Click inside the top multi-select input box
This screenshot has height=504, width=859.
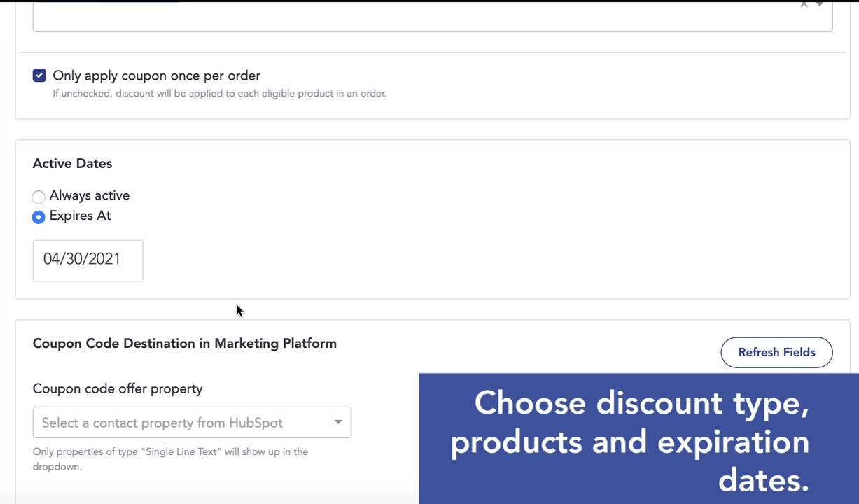(420, 17)
